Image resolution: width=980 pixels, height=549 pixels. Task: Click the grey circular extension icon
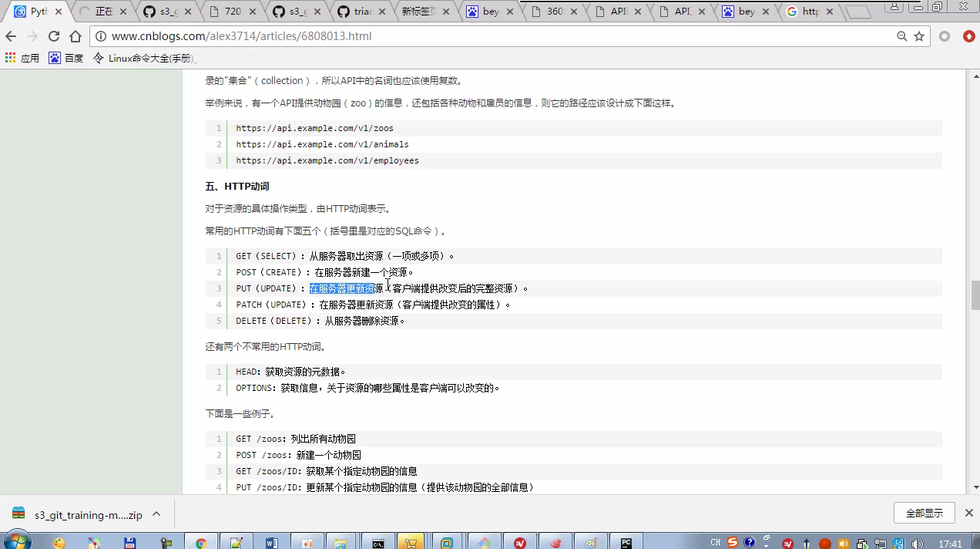(945, 36)
